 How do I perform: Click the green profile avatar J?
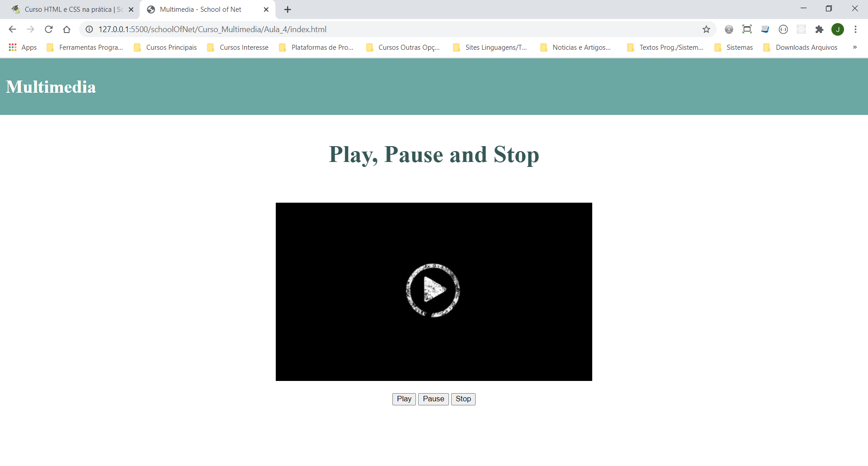click(x=838, y=29)
